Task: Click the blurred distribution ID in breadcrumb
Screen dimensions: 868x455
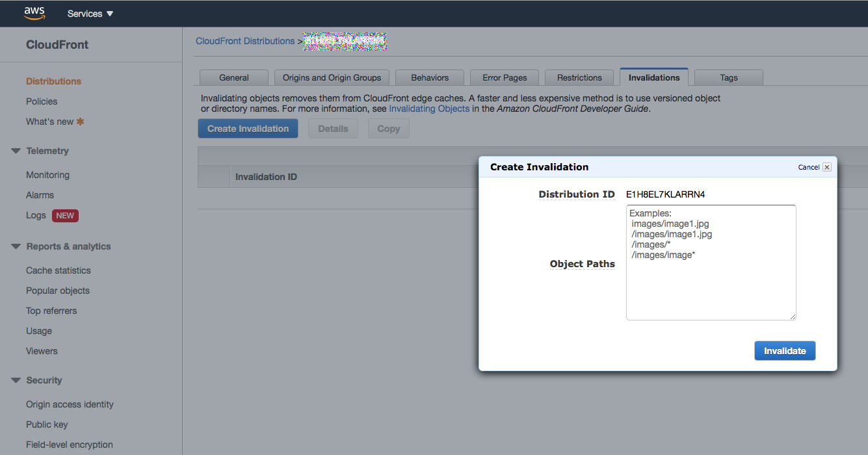Action: (345, 42)
